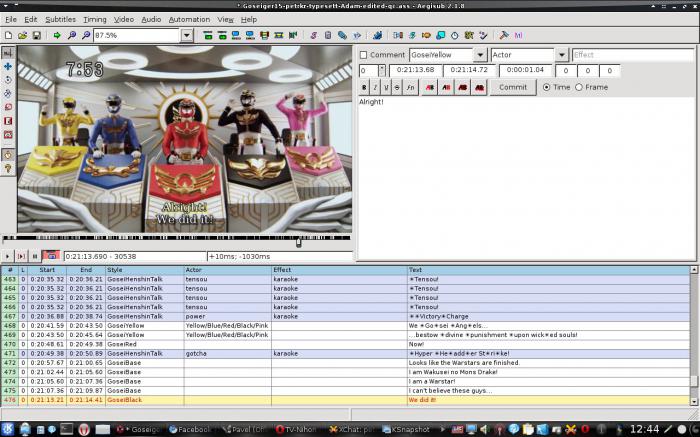This screenshot has height=437, width=700.
Task: Open Options with hammer icon
Action: [x=504, y=35]
